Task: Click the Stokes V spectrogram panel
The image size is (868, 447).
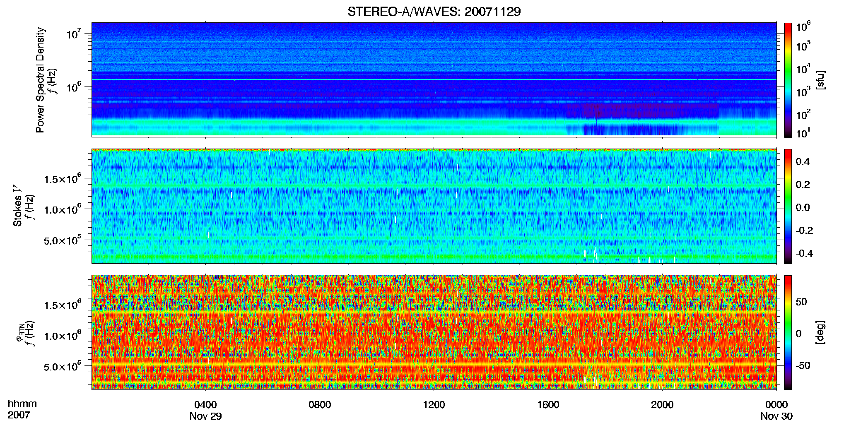Action: [x=434, y=206]
